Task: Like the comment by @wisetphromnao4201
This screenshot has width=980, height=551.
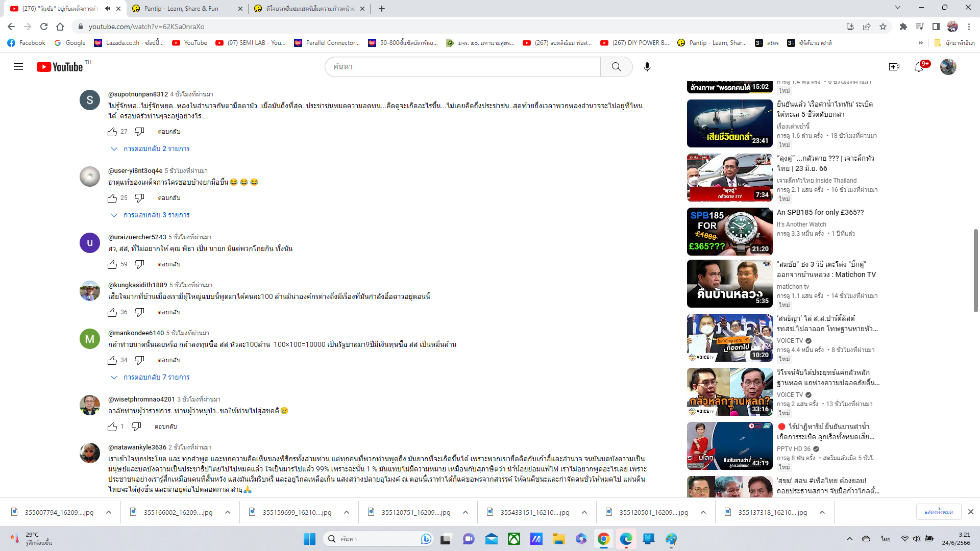Action: tap(112, 427)
